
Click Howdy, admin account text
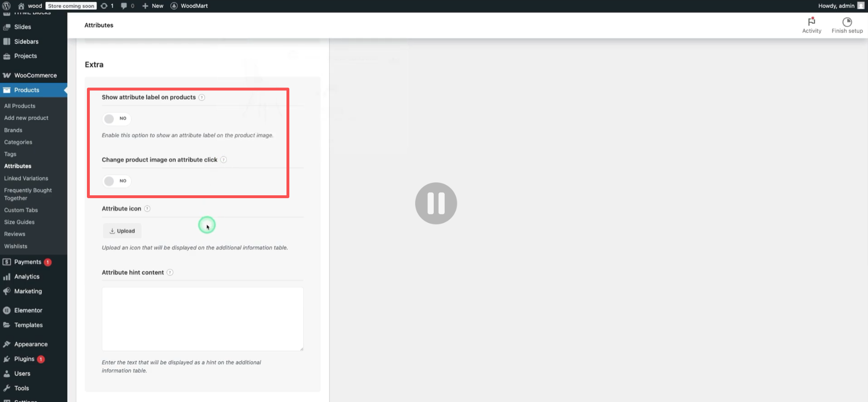(836, 6)
